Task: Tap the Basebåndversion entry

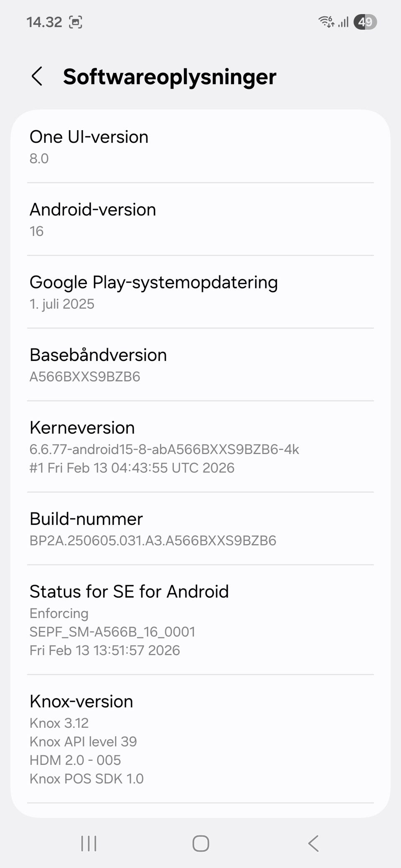Action: 200,364
